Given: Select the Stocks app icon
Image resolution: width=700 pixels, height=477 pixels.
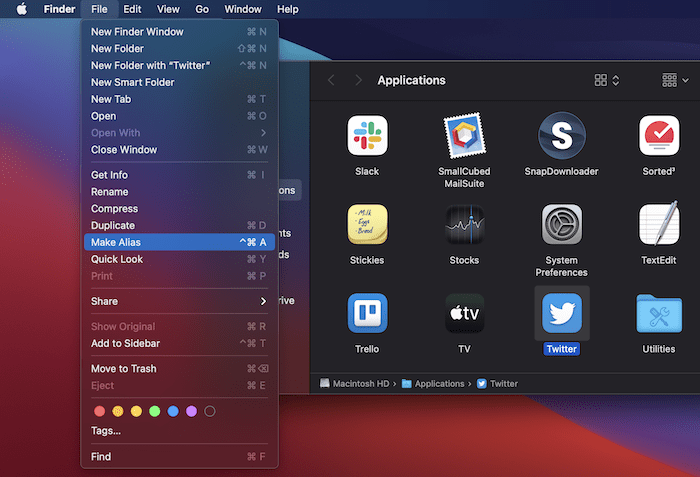Looking at the screenshot, I should point(464,224).
